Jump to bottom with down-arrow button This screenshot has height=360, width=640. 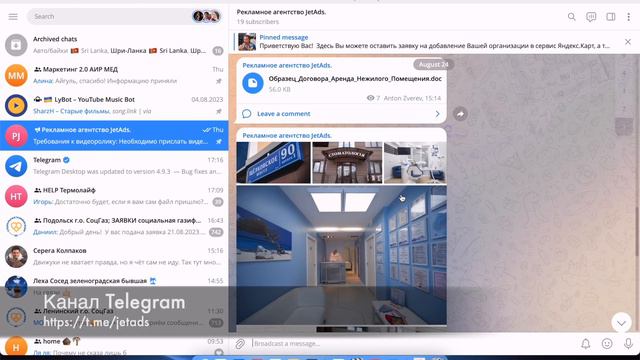621,323
